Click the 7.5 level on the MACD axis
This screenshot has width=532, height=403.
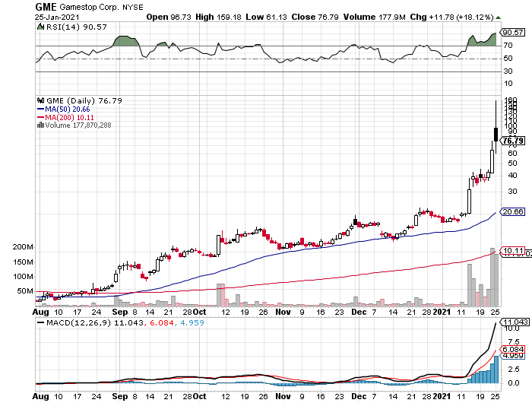[513, 342]
